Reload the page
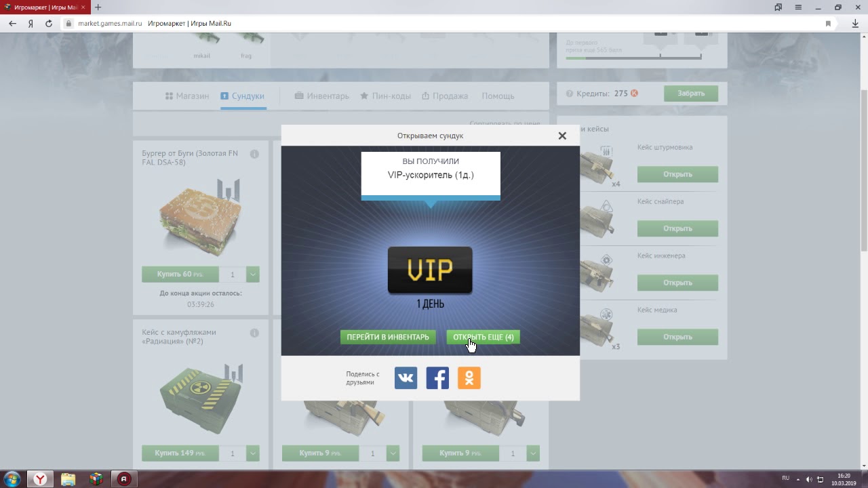Image resolution: width=868 pixels, height=488 pixels. tap(49, 23)
